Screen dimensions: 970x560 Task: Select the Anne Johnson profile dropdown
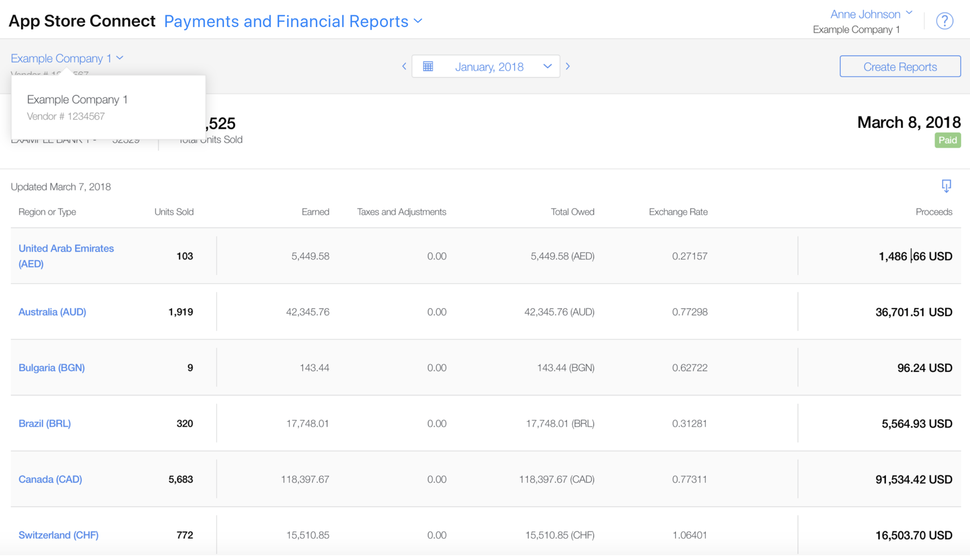tap(869, 14)
